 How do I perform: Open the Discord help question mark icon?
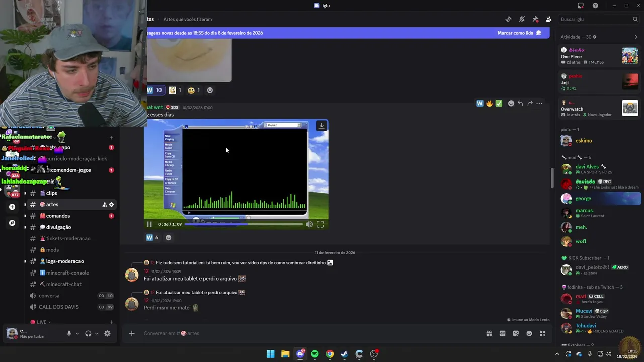pos(595,6)
